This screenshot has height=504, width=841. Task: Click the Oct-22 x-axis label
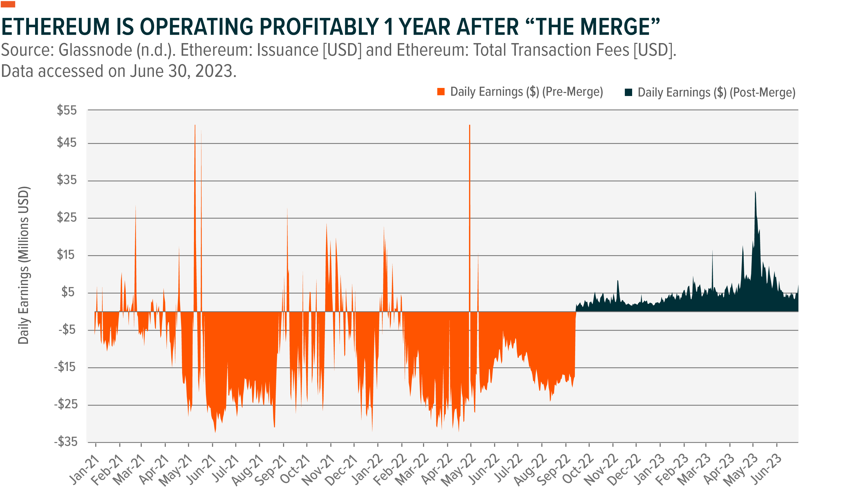click(578, 469)
